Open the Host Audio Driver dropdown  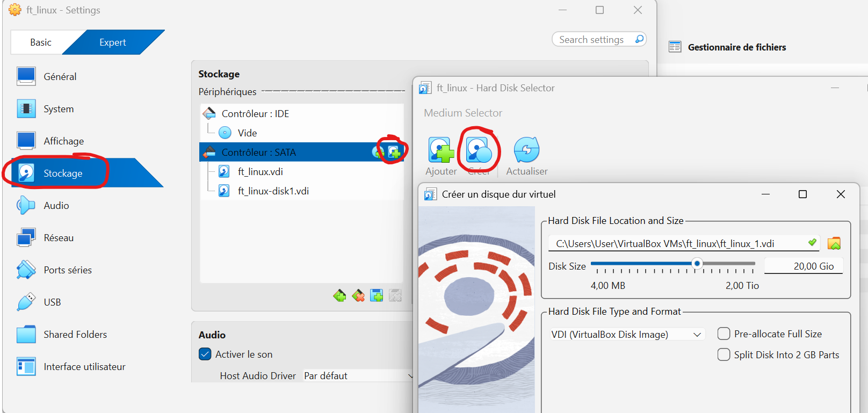(358, 376)
